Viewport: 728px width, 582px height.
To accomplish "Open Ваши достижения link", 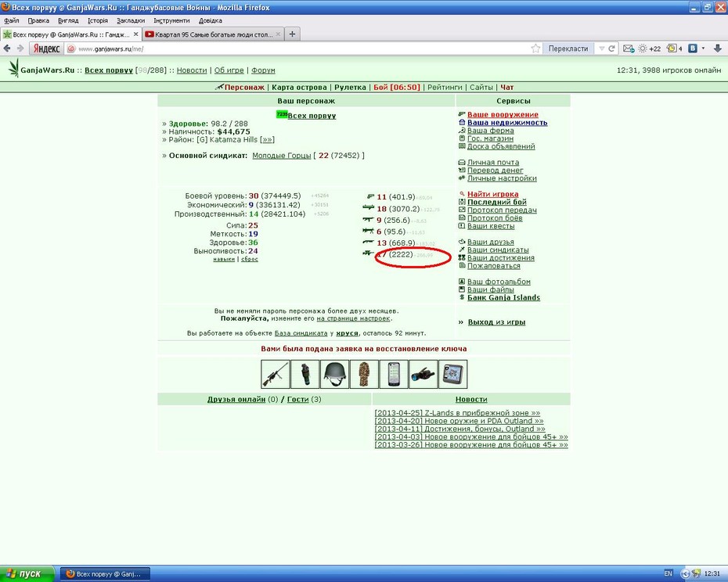I will [x=501, y=257].
